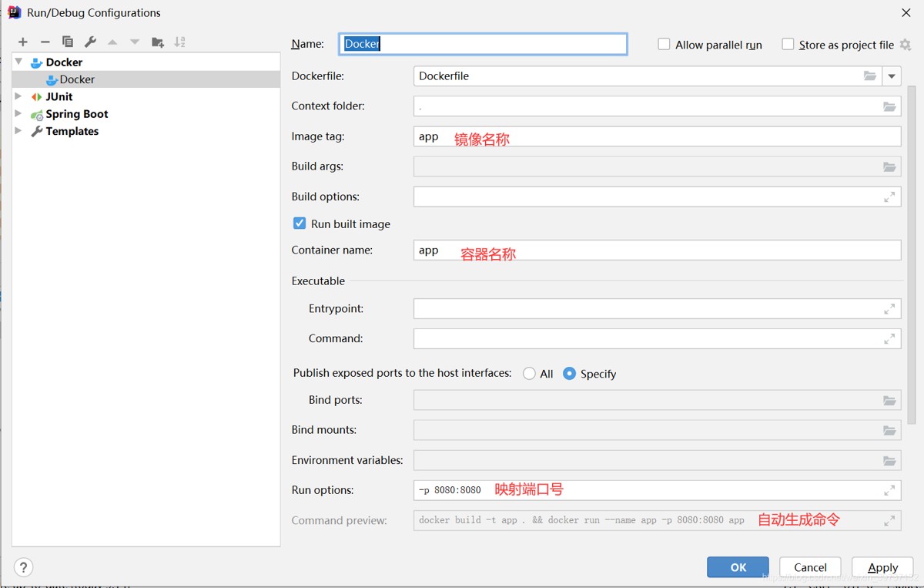Click the Apply button
This screenshot has width=924, height=588.
point(882,567)
